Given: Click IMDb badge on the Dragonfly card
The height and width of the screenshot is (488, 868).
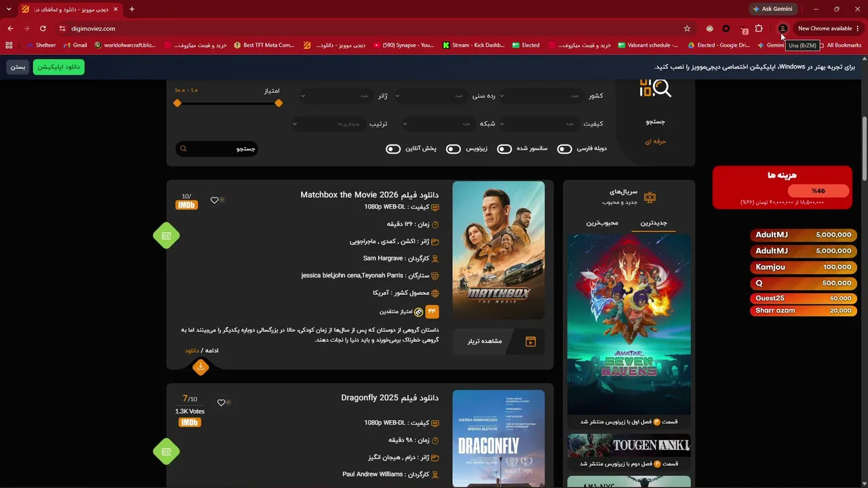Looking at the screenshot, I should 189,422.
